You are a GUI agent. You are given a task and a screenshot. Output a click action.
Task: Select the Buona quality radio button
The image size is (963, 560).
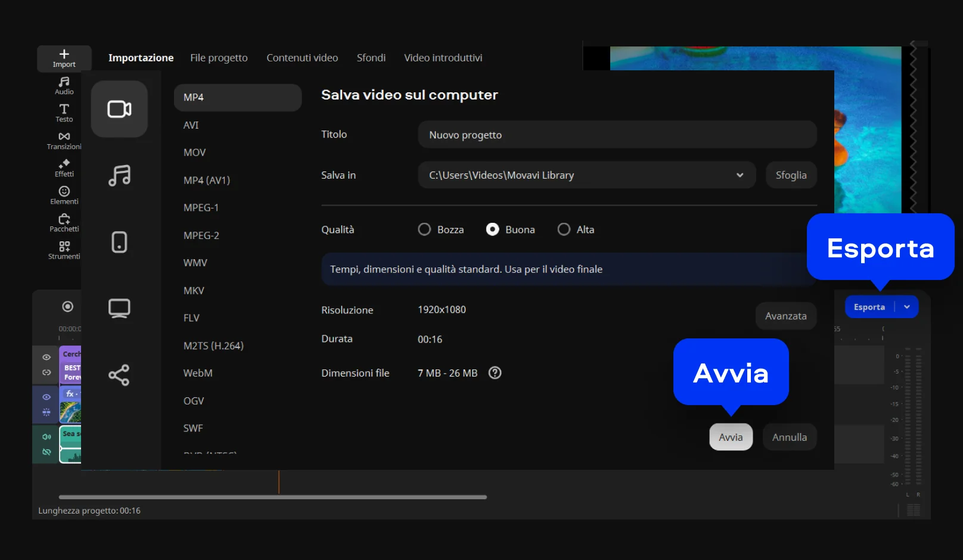tap(493, 229)
